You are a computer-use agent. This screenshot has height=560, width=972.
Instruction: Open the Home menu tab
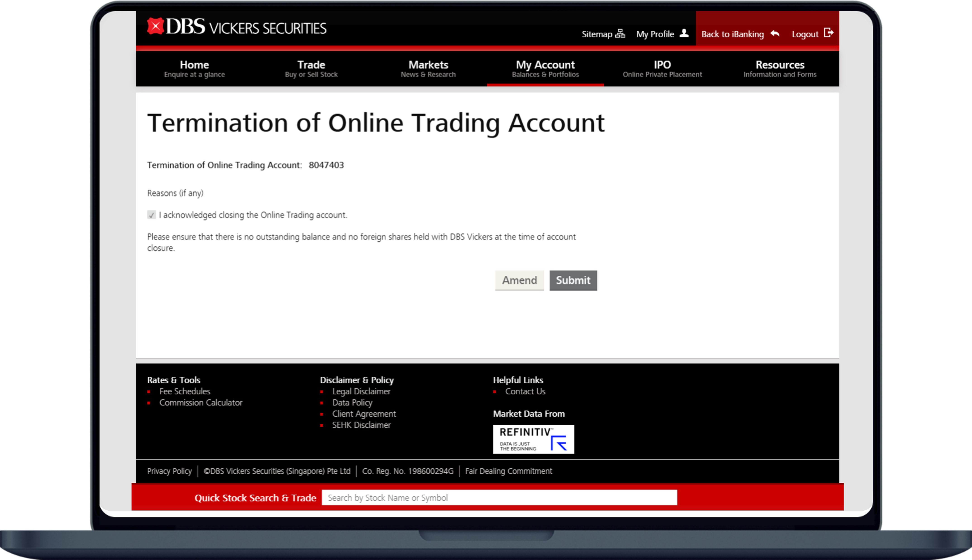(x=195, y=69)
